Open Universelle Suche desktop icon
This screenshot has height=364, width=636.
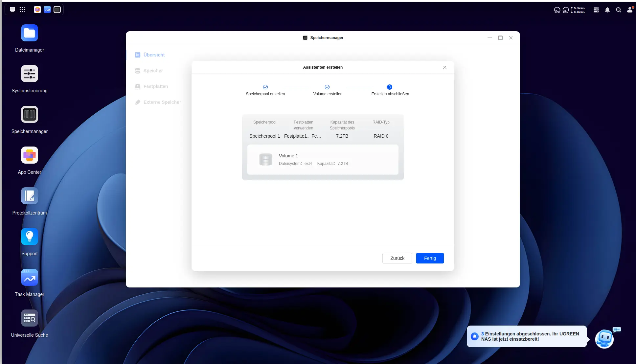30,318
